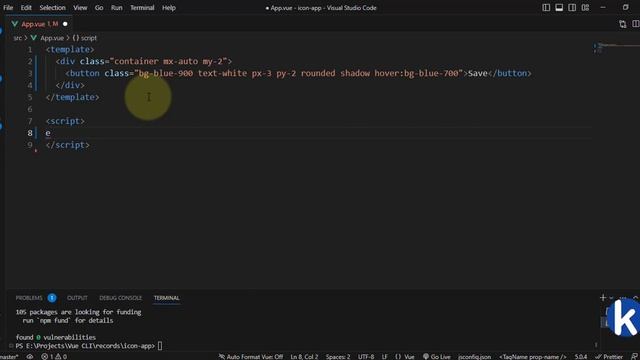Click the Spaces: 2 indentation setting

point(338,357)
